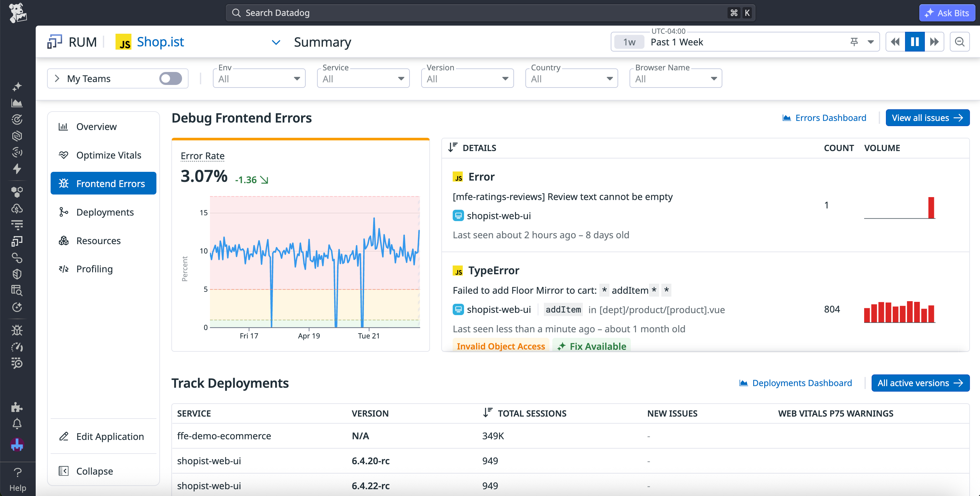Open the Deployments Dashboard link
Screen dimensions: 980x496
(795, 383)
